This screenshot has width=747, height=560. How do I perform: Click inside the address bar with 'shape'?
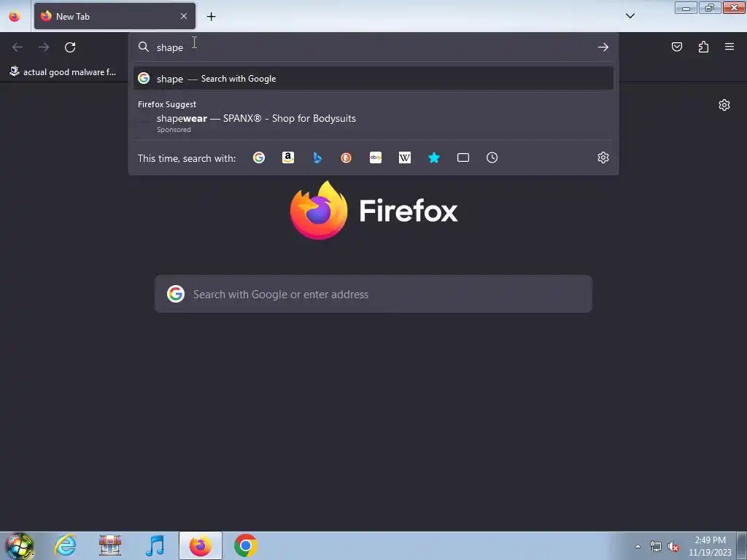click(x=373, y=47)
